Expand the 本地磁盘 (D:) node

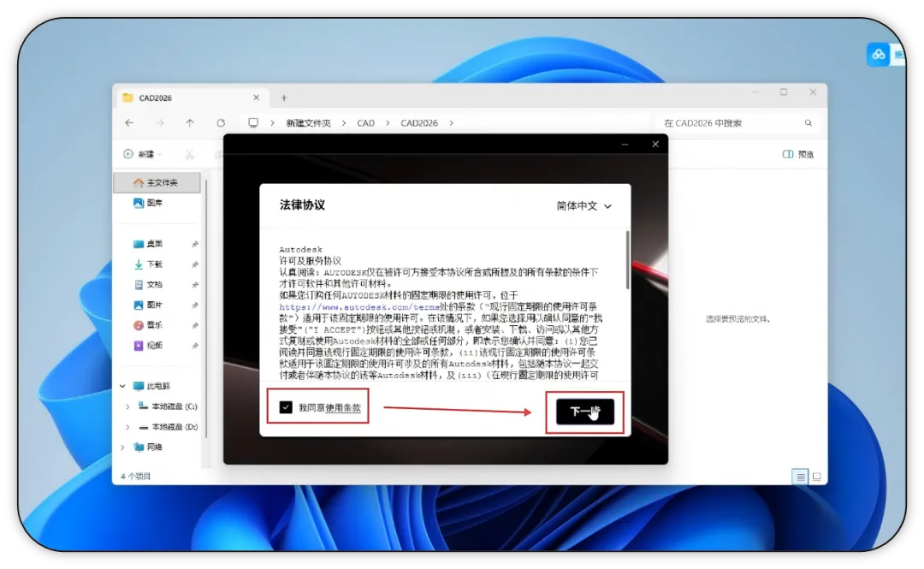coord(127,427)
